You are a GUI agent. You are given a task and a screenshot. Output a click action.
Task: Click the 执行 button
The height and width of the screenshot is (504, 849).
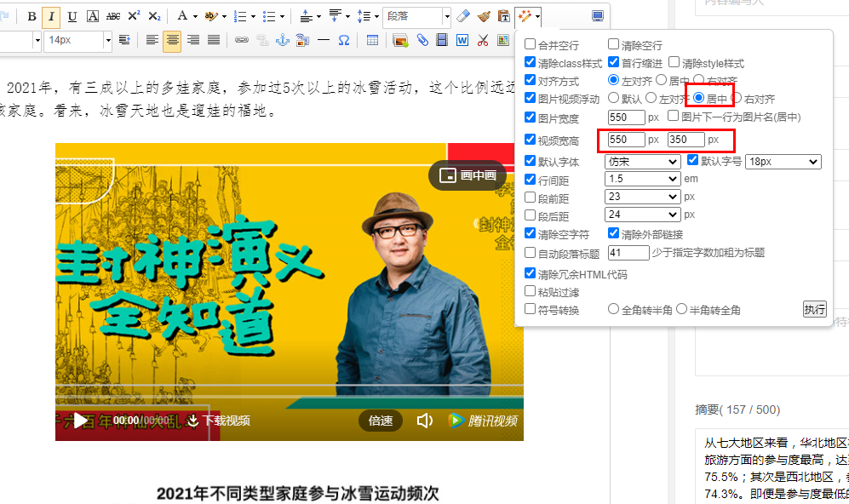pyautogui.click(x=814, y=309)
